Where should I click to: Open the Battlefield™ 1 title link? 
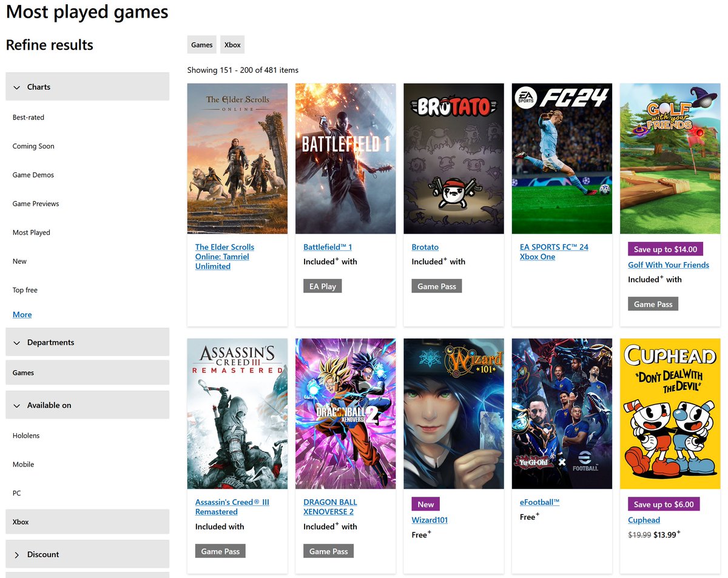tap(328, 247)
